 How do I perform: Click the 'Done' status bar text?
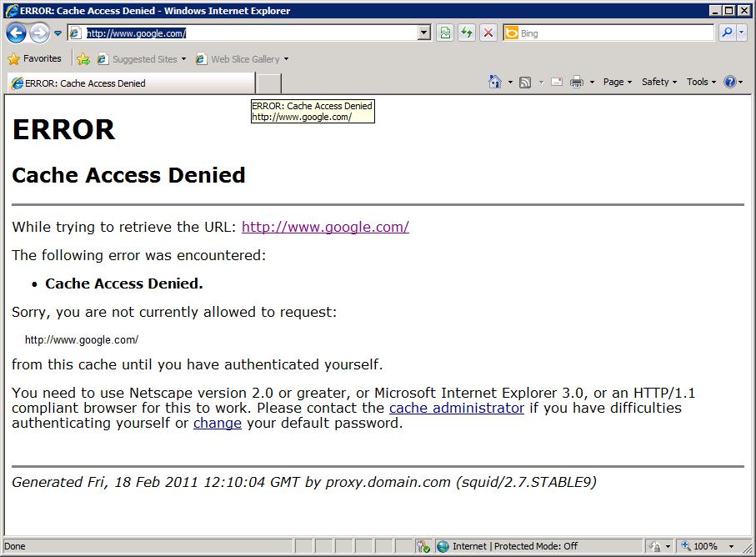pos(14,546)
